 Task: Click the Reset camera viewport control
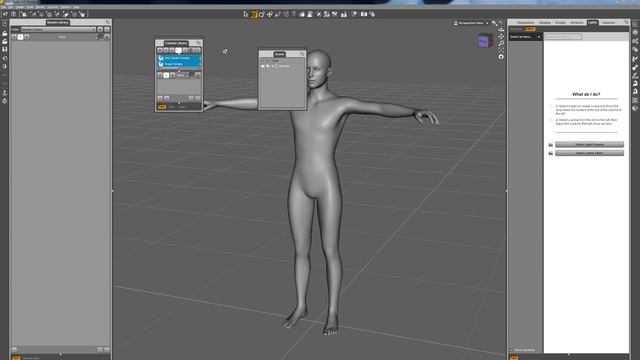point(501,57)
